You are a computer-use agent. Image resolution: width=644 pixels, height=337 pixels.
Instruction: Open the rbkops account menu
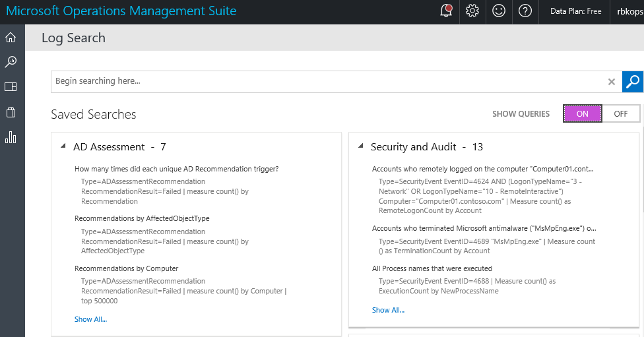click(629, 11)
